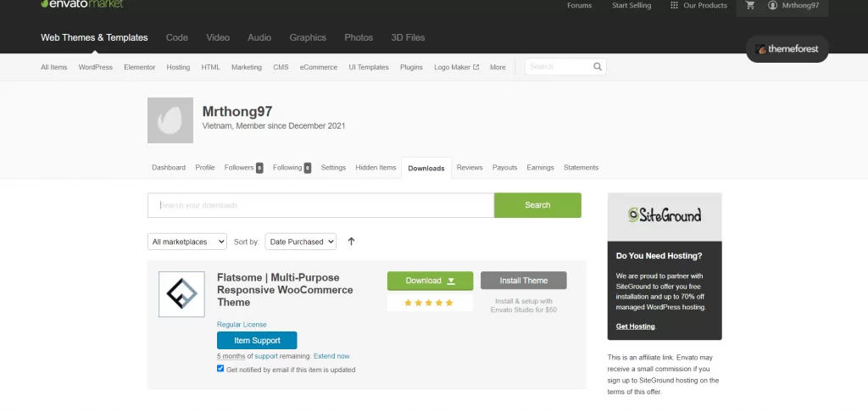
Task: Open the Logo Maker external link
Action: pyautogui.click(x=456, y=67)
